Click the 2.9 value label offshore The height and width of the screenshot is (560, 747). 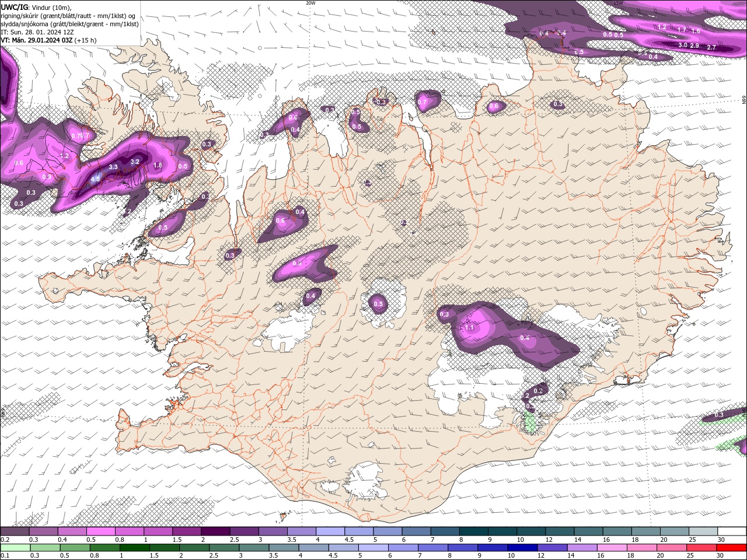(x=694, y=45)
